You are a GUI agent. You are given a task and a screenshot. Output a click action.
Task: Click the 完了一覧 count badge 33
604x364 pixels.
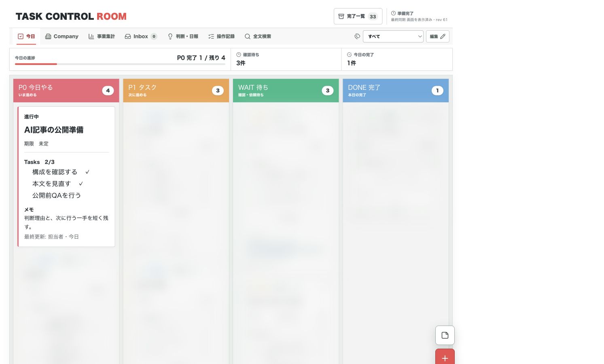tap(373, 17)
